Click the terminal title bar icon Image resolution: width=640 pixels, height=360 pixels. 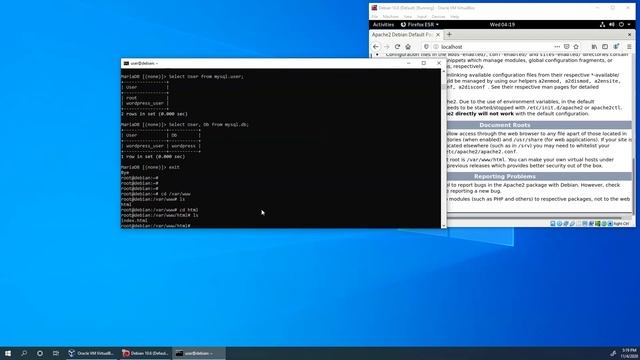click(126, 63)
